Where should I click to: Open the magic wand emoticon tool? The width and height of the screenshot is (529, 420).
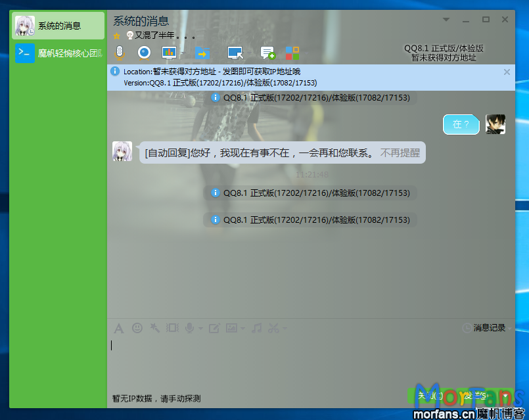coord(154,327)
